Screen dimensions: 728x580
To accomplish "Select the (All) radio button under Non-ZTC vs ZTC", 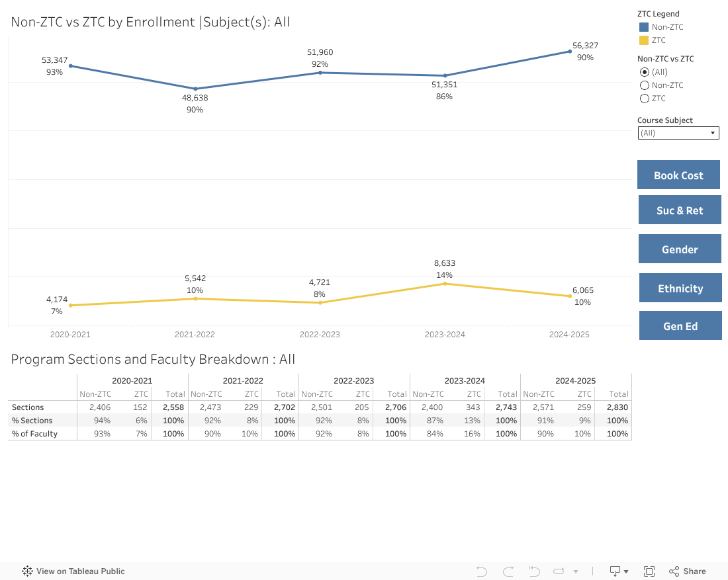I will click(645, 71).
